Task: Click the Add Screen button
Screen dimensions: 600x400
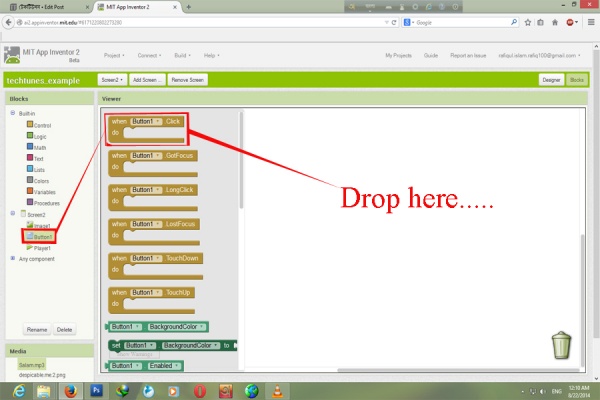Action: pos(147,80)
